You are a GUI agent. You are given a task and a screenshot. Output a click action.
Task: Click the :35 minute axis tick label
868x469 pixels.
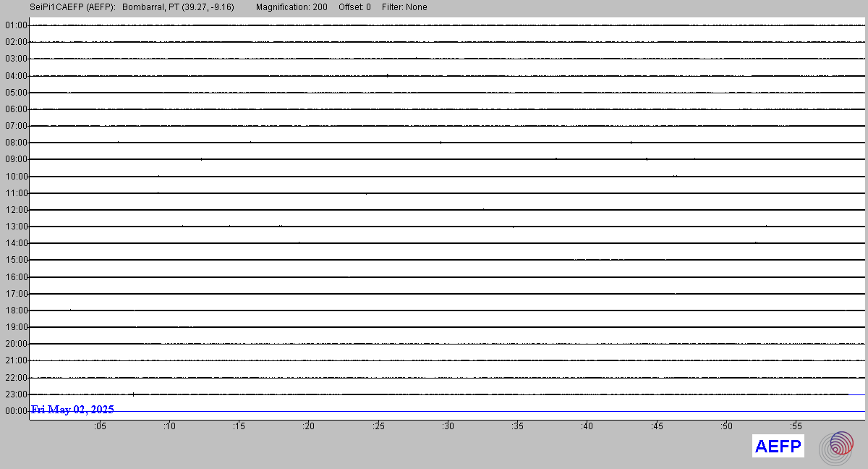coord(517,427)
